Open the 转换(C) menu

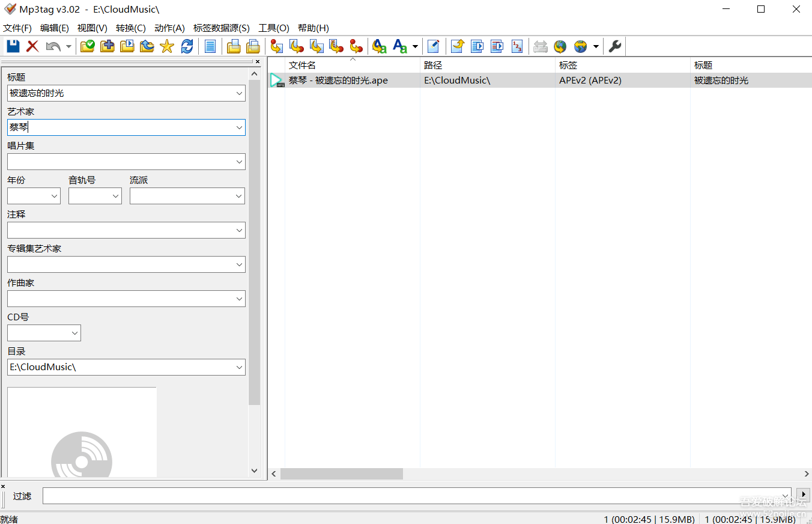click(131, 28)
